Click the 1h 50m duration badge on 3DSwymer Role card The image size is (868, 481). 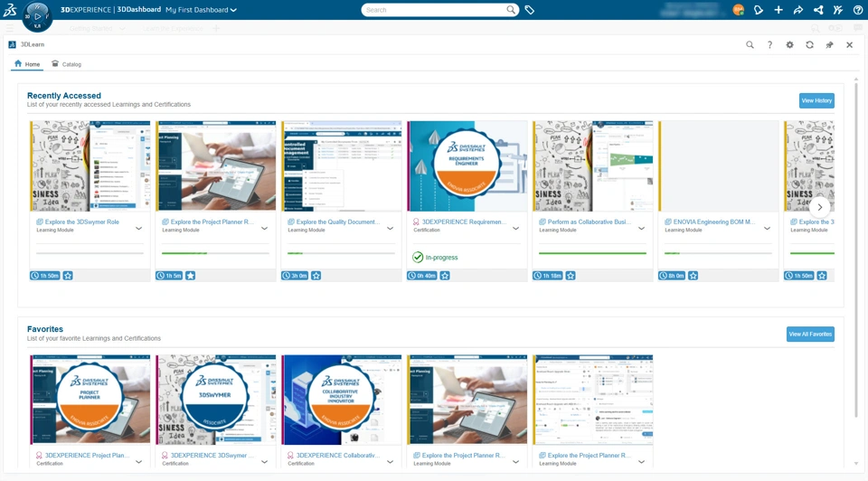pos(45,276)
